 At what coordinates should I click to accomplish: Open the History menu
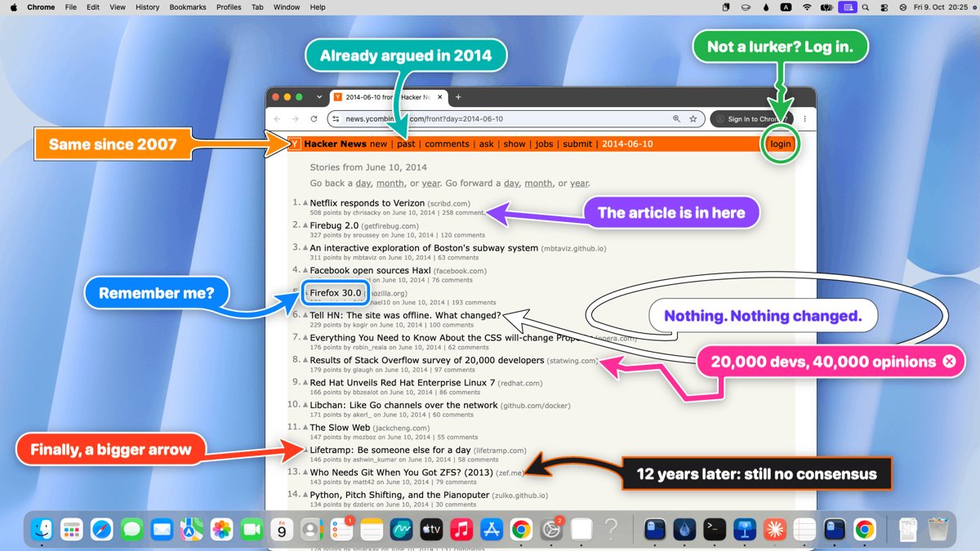pos(148,7)
